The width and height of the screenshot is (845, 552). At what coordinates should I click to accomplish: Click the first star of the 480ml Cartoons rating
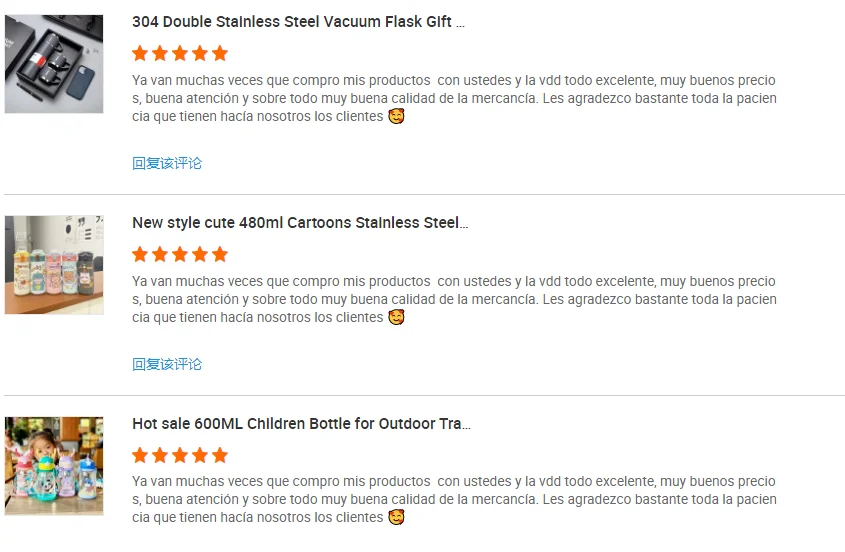(x=140, y=254)
